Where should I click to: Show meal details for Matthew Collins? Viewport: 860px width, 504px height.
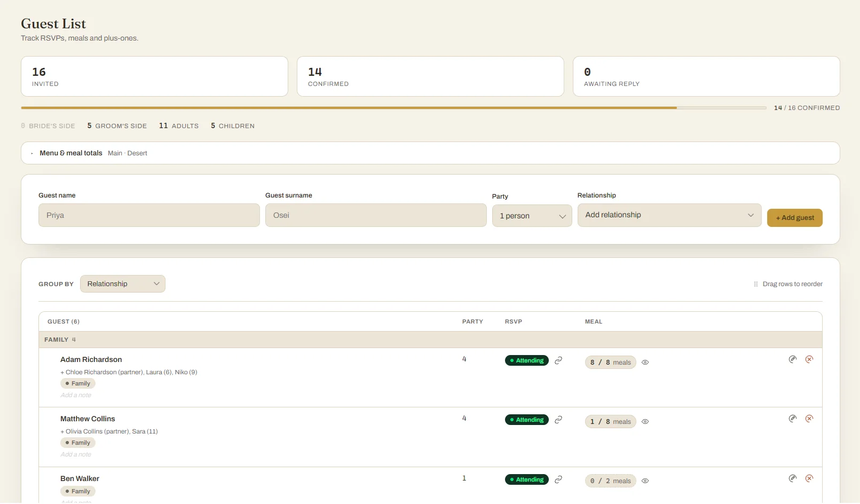point(645,421)
